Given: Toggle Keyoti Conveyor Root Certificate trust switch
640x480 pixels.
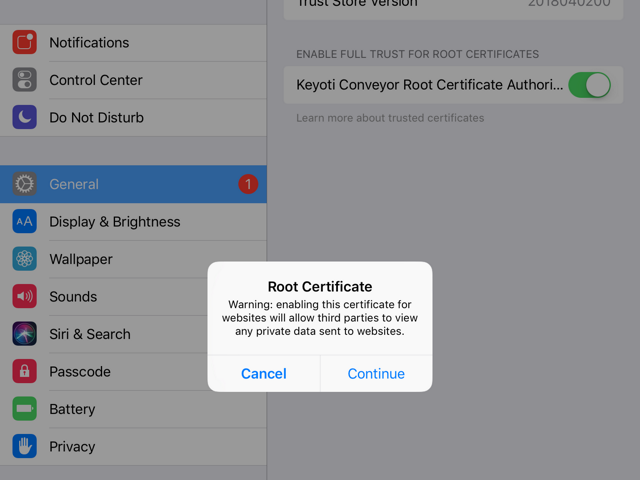Looking at the screenshot, I should pos(589,85).
